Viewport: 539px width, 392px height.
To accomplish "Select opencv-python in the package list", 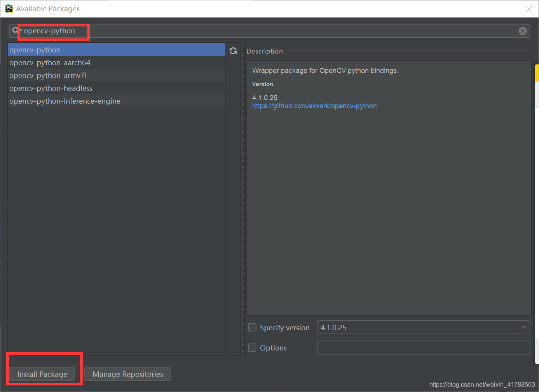I will (x=117, y=50).
